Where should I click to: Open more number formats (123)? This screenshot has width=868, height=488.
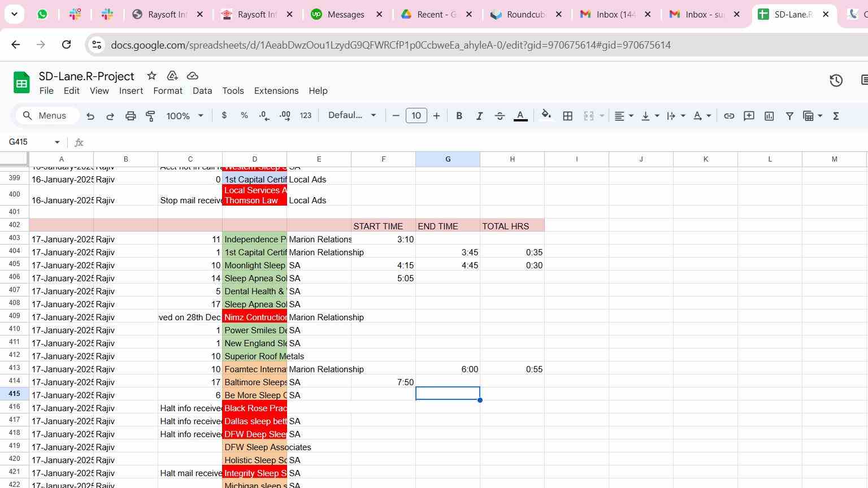tap(306, 115)
